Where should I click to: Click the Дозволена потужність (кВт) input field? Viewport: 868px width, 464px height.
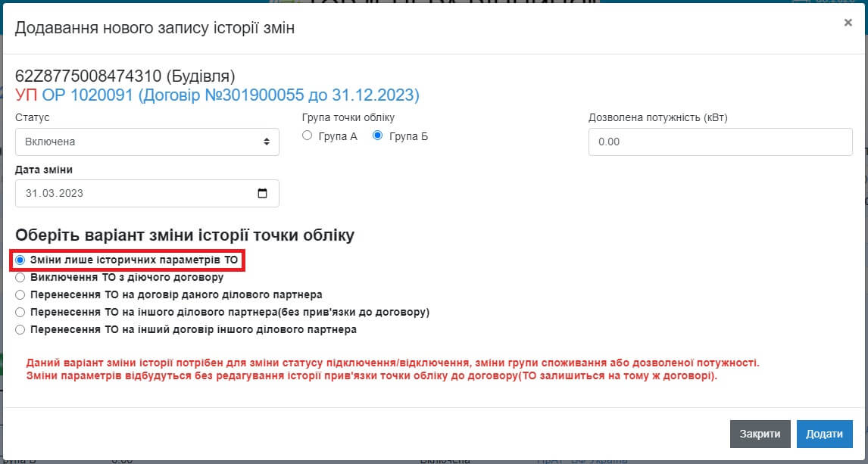pyautogui.click(x=720, y=142)
